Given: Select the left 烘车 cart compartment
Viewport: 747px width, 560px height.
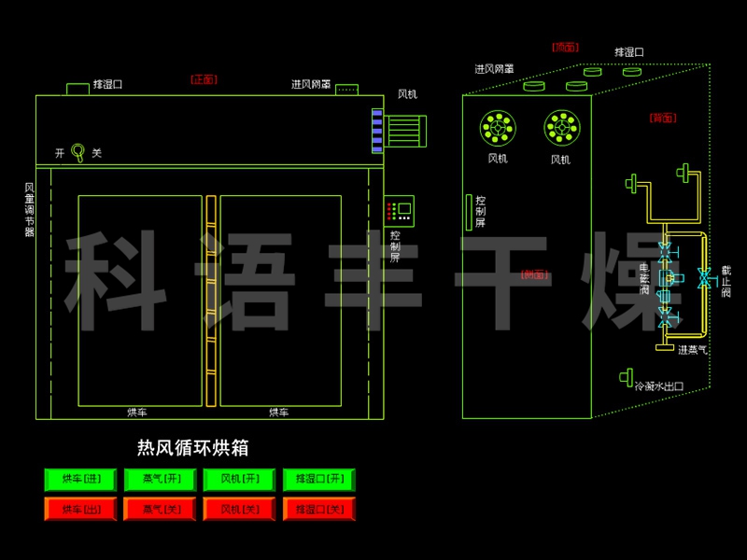Looking at the screenshot, I should [140, 301].
